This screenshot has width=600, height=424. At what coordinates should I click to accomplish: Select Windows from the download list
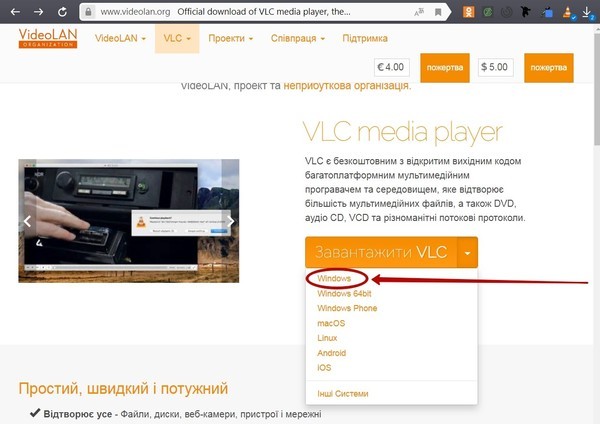[x=334, y=279]
